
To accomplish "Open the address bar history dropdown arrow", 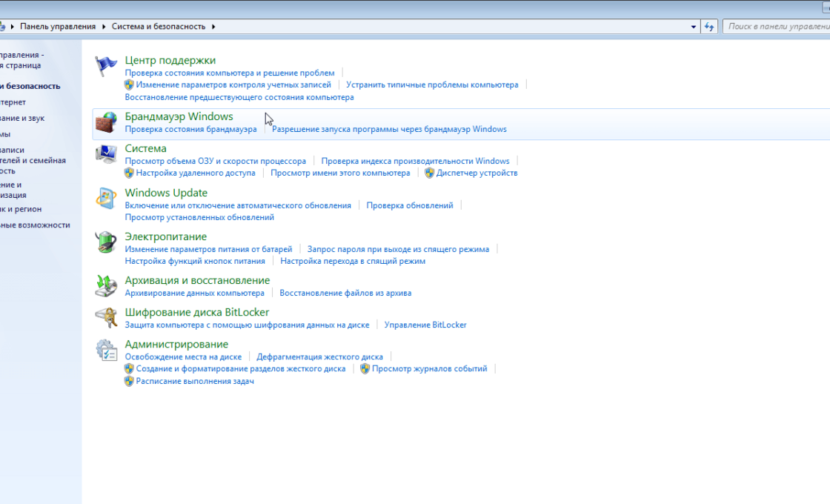I will 694,27.
